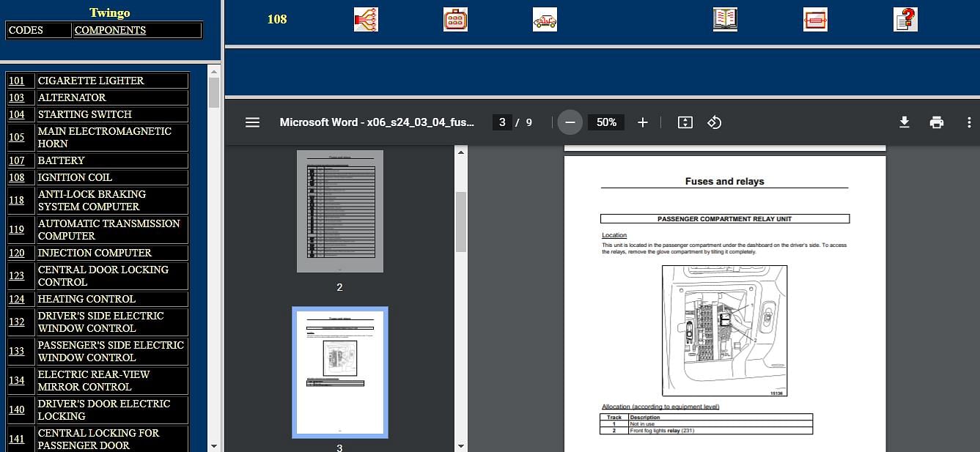Screen dimensions: 980x452
Task: Edit the PDF page number field
Action: pyautogui.click(x=502, y=122)
